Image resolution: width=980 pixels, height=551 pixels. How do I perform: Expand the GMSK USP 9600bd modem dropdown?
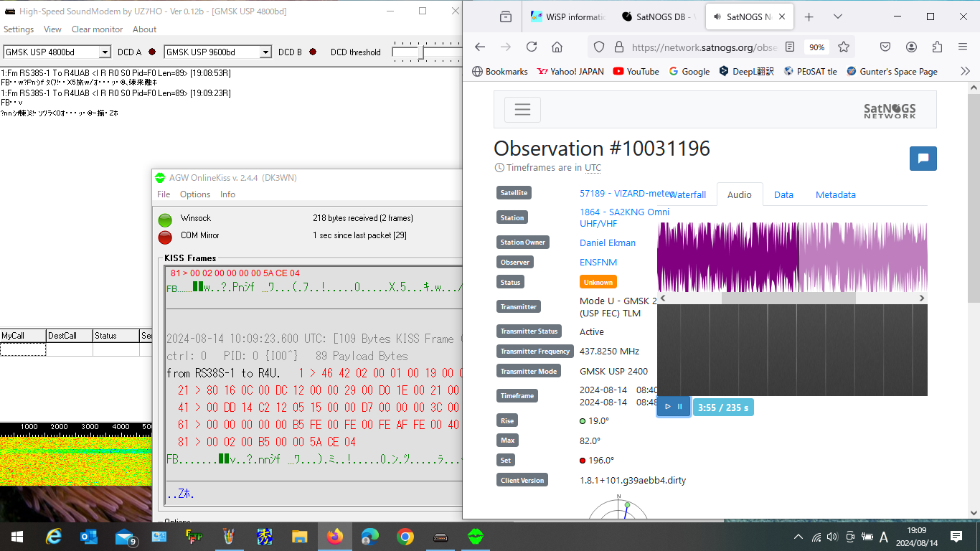tap(265, 52)
